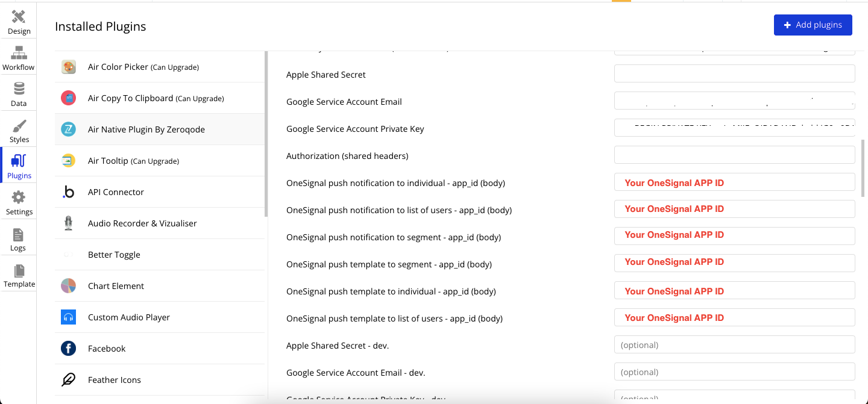This screenshot has height=404, width=868.
Task: Click the Add plugins button
Action: 813,25
